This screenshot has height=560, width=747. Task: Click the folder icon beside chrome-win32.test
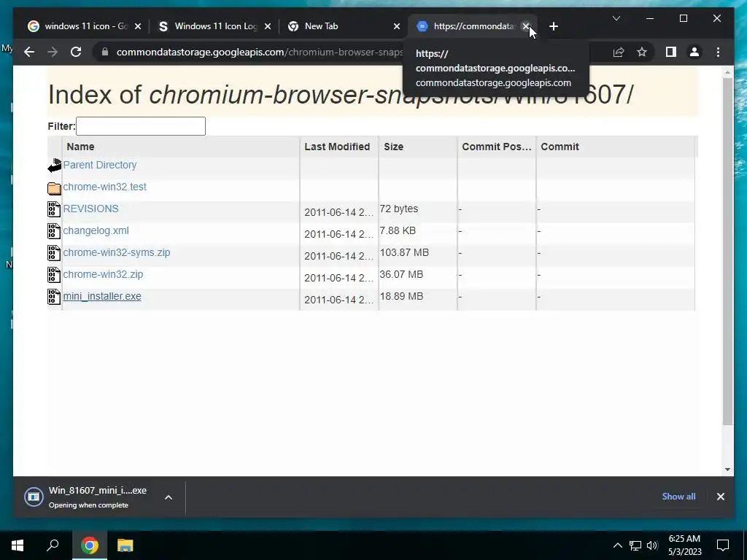point(54,188)
